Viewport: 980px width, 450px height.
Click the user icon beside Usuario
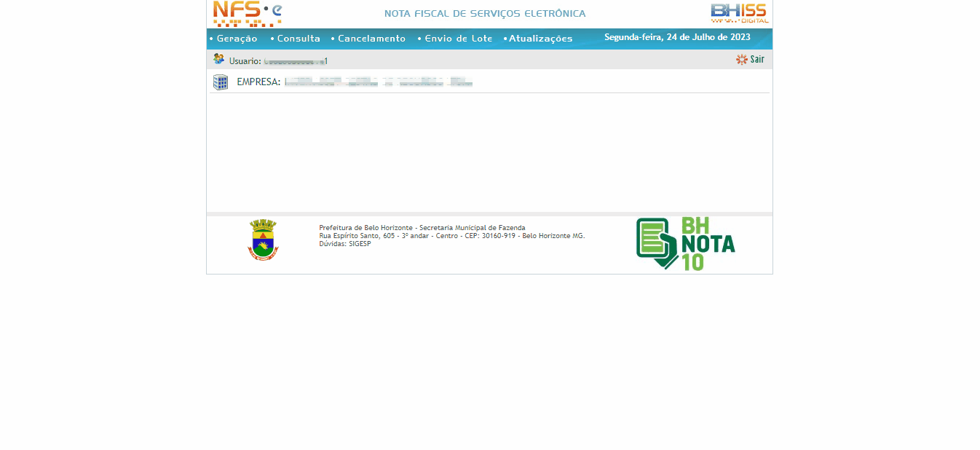[218, 59]
